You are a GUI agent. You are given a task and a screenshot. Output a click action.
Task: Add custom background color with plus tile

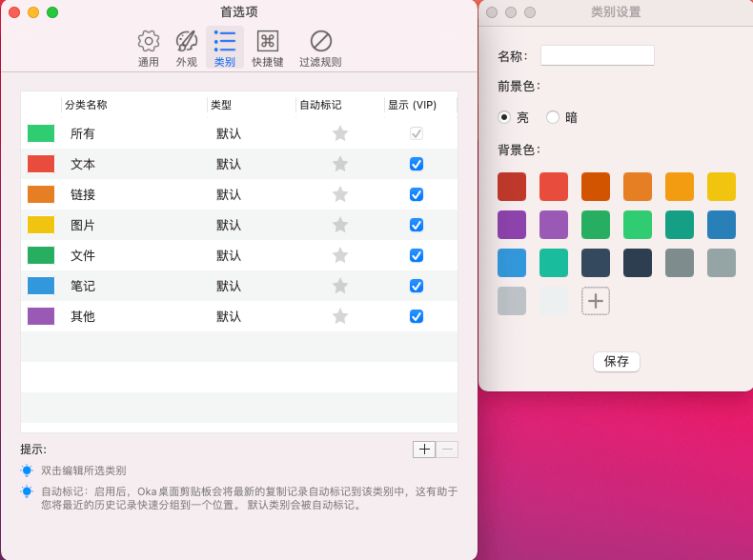(x=596, y=301)
